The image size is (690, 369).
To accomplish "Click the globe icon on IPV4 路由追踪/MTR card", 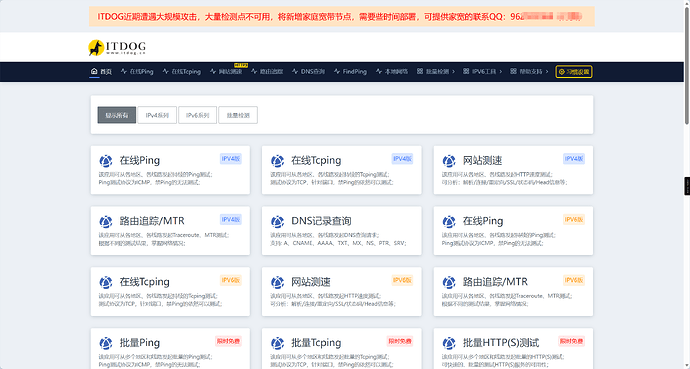I will (x=106, y=222).
